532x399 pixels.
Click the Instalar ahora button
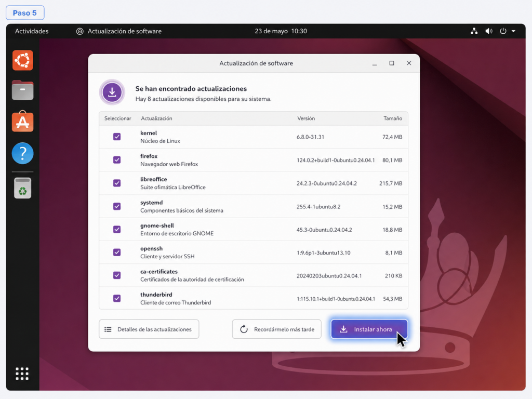pyautogui.click(x=369, y=329)
